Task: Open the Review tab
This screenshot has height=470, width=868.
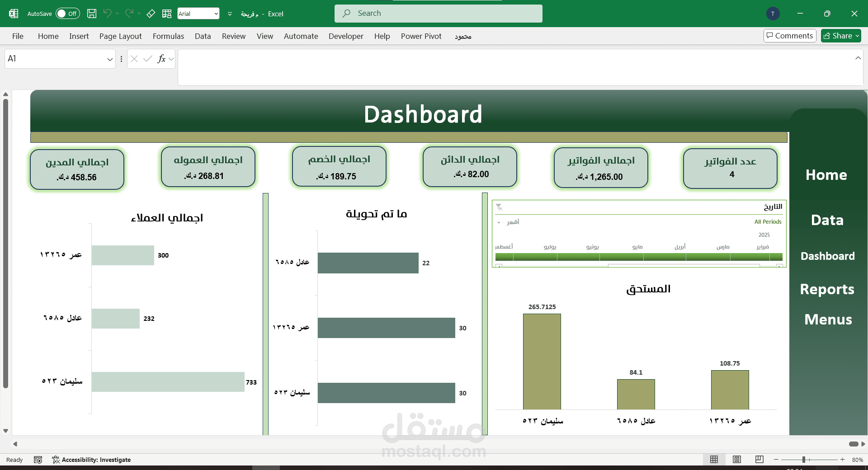Action: coord(234,36)
